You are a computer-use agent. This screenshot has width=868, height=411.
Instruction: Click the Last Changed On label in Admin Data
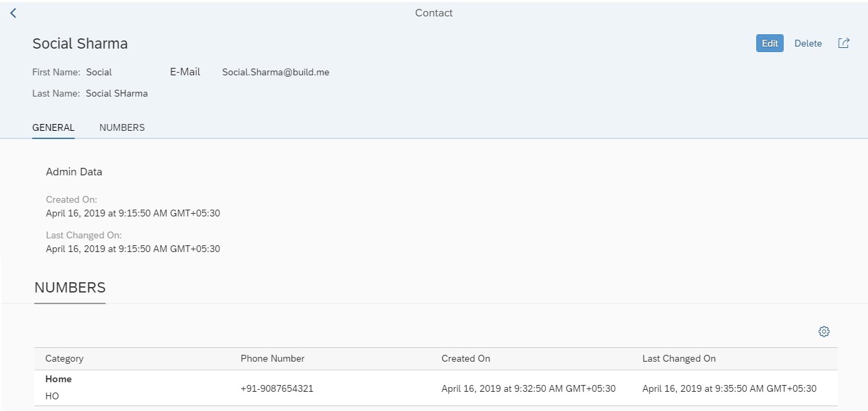[84, 236]
